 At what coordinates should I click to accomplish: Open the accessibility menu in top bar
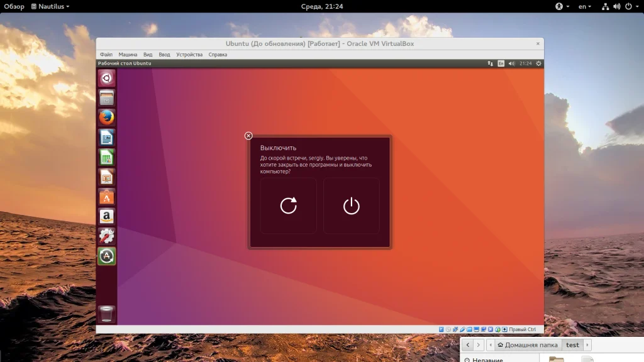tap(562, 6)
